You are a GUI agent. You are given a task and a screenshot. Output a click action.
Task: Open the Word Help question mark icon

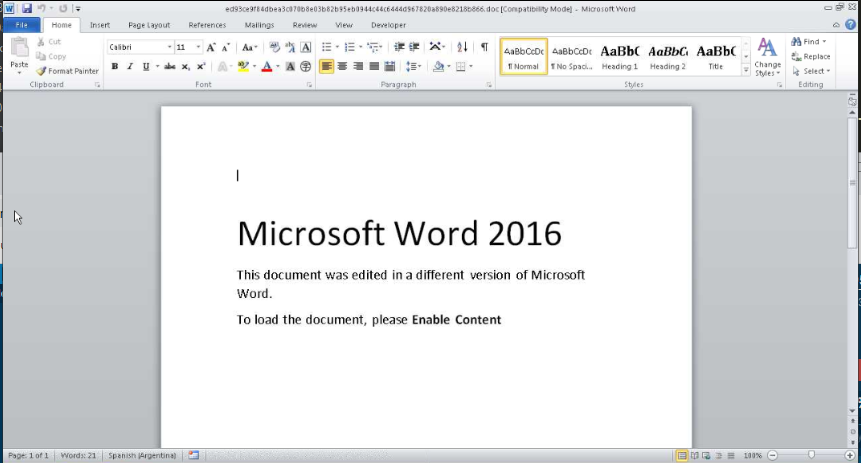[x=851, y=25]
